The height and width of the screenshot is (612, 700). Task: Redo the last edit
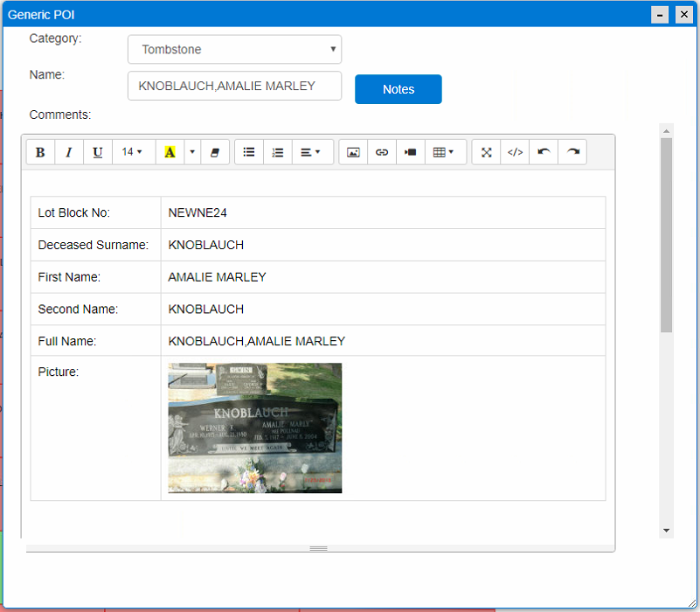tap(572, 152)
